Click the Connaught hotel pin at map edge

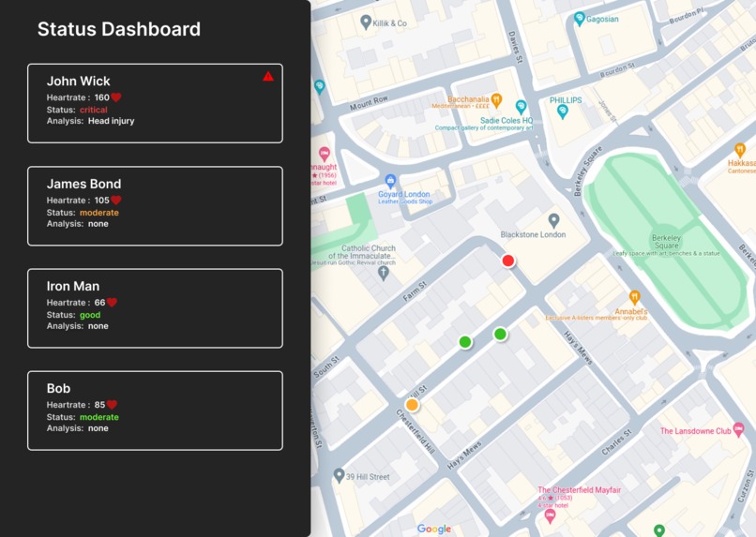coord(325,154)
